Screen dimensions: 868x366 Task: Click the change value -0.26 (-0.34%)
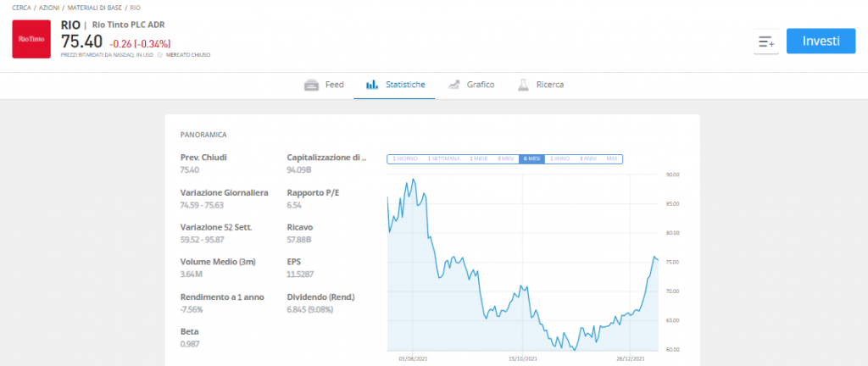point(140,43)
